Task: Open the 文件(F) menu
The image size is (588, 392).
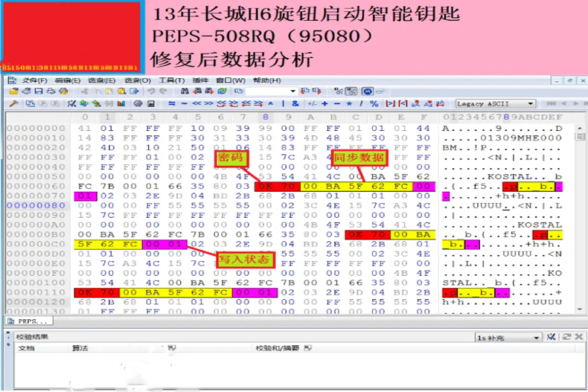Action: coord(33,80)
